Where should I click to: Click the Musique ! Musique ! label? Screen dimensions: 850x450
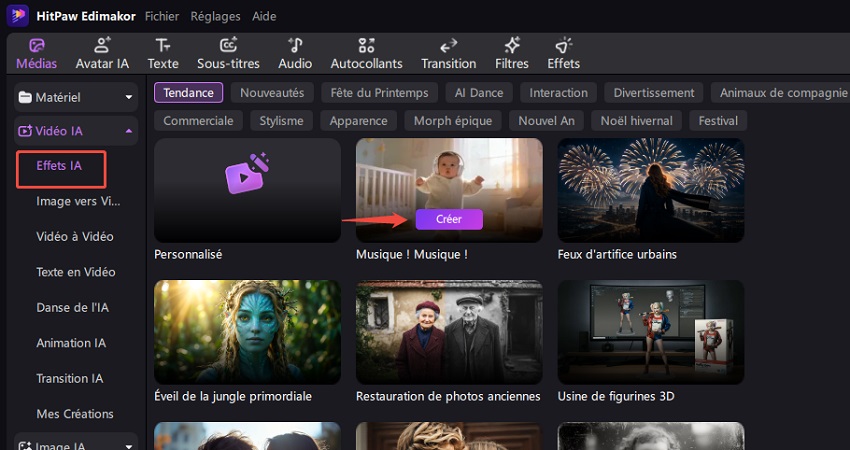point(411,254)
